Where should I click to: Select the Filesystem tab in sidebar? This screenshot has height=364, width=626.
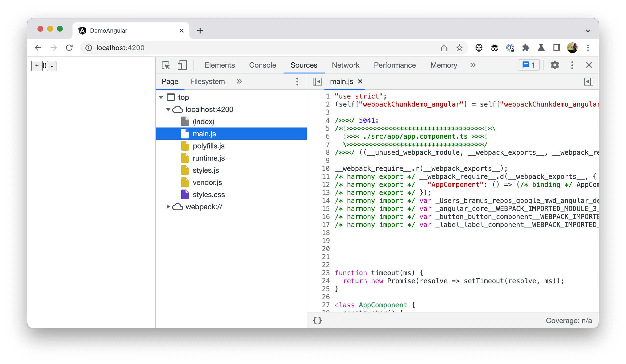point(207,82)
